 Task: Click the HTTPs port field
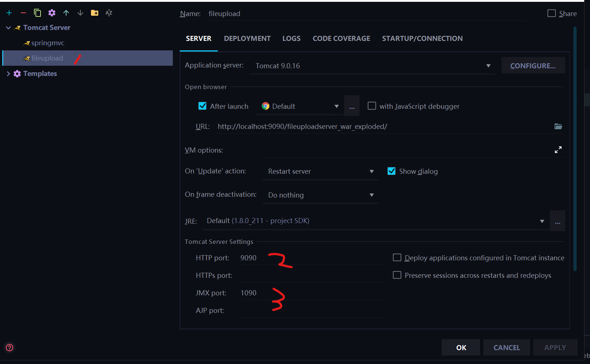tap(311, 275)
